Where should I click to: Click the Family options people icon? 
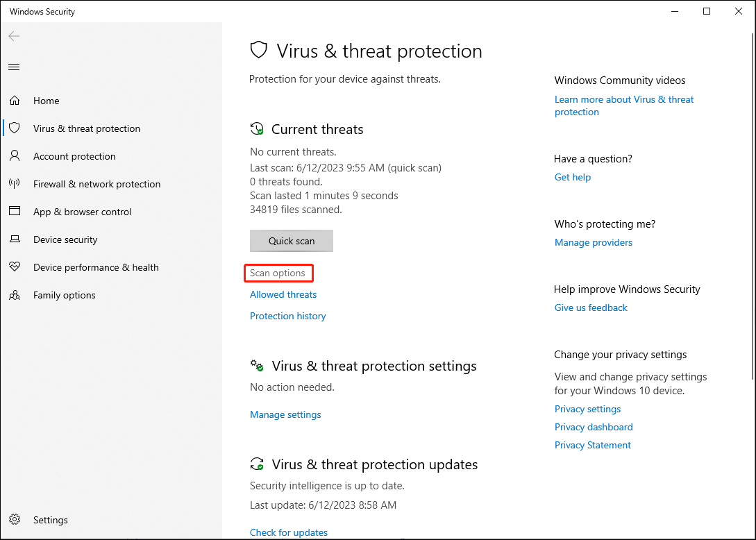pos(15,294)
